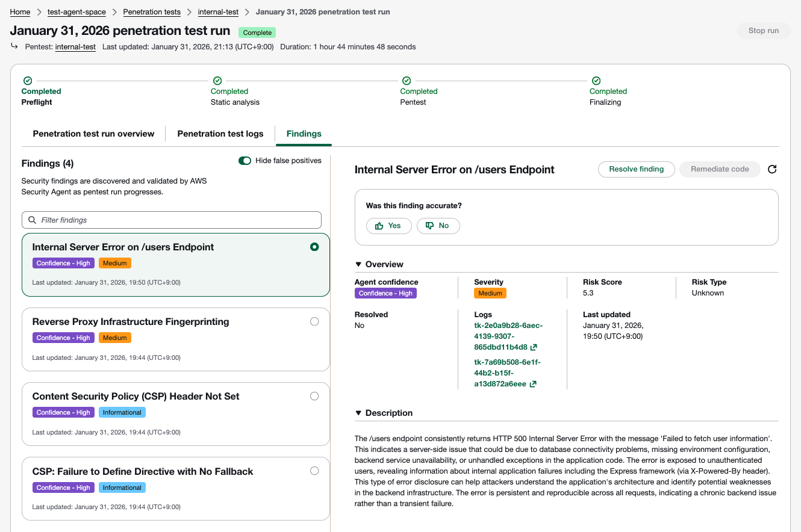Click the thumbs-down No feedback button
This screenshot has width=801, height=532.
click(x=438, y=226)
